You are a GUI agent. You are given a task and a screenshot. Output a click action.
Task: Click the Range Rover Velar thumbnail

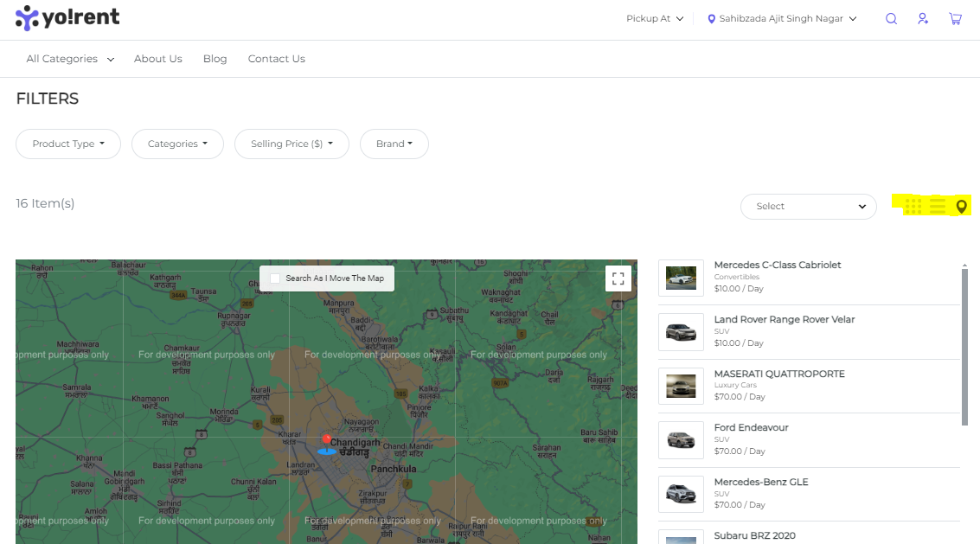(682, 332)
